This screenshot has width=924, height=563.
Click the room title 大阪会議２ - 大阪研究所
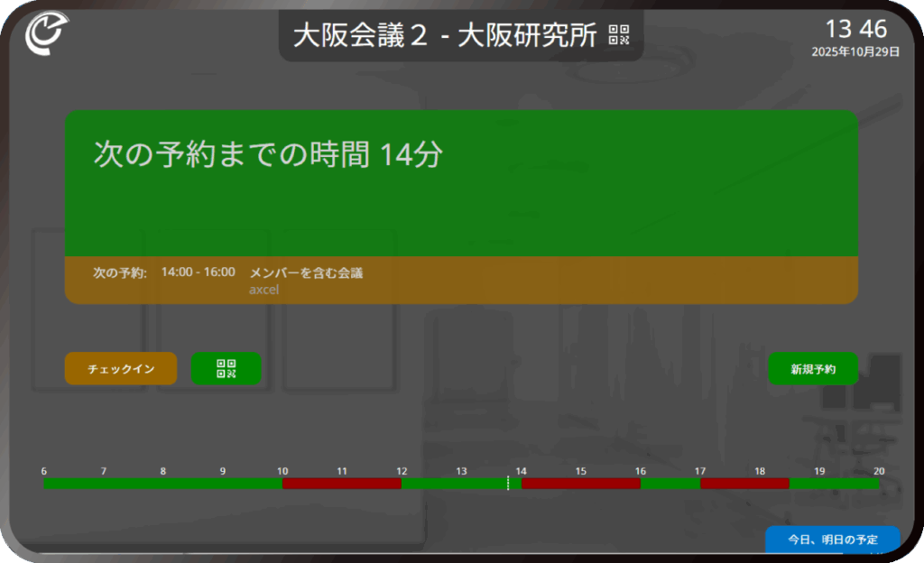click(x=445, y=35)
